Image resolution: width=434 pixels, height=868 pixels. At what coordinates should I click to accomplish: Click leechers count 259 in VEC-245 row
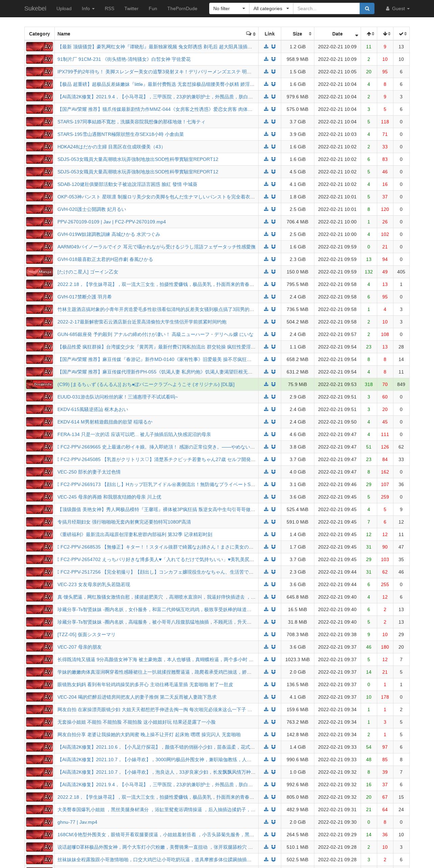click(x=385, y=497)
